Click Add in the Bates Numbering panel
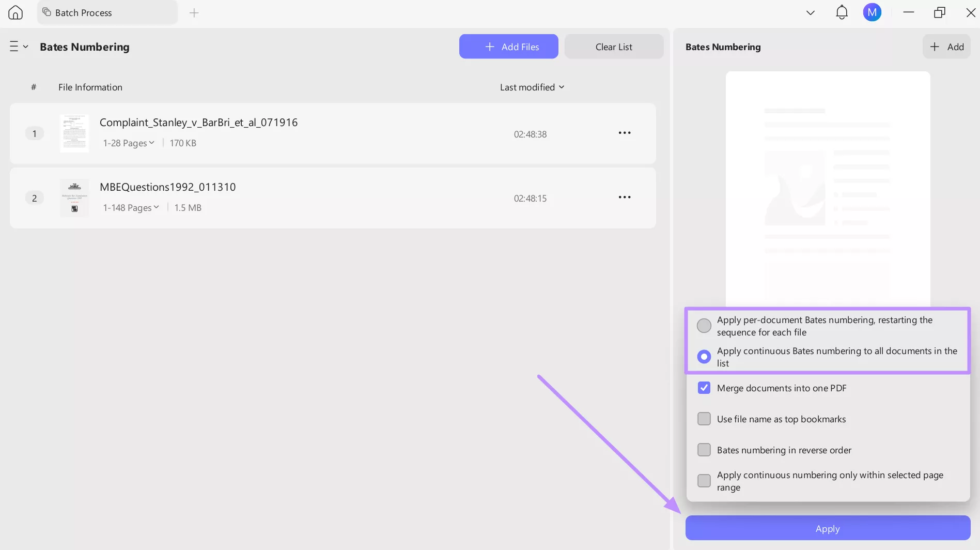The width and height of the screenshot is (980, 550). coord(946,46)
